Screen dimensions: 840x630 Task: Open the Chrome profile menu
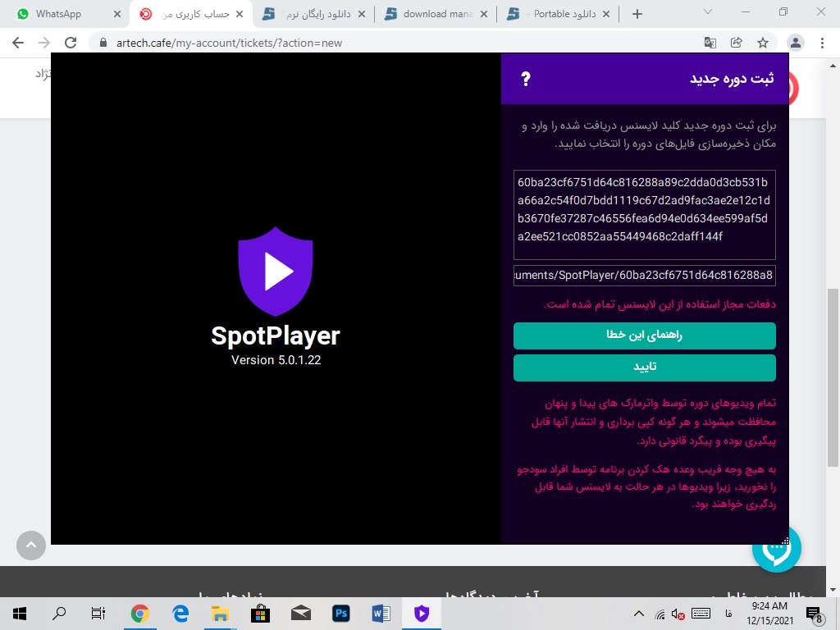pyautogui.click(x=795, y=43)
